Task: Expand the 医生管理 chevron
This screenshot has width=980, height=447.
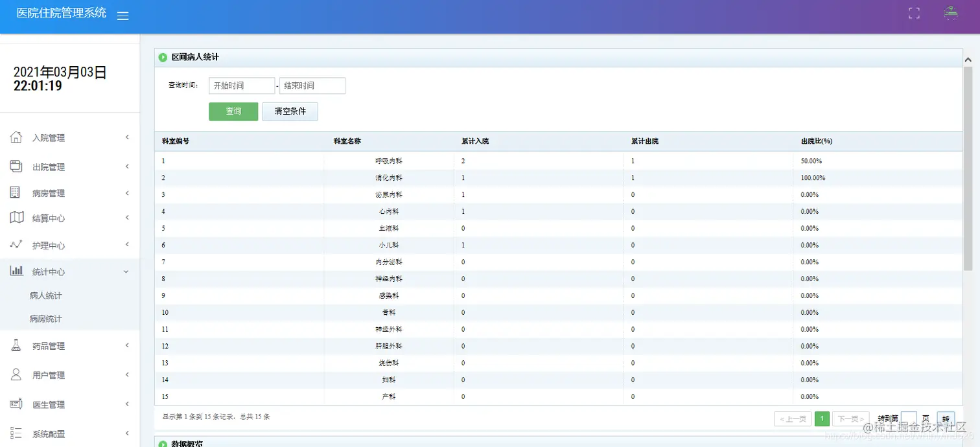Action: [x=127, y=404]
